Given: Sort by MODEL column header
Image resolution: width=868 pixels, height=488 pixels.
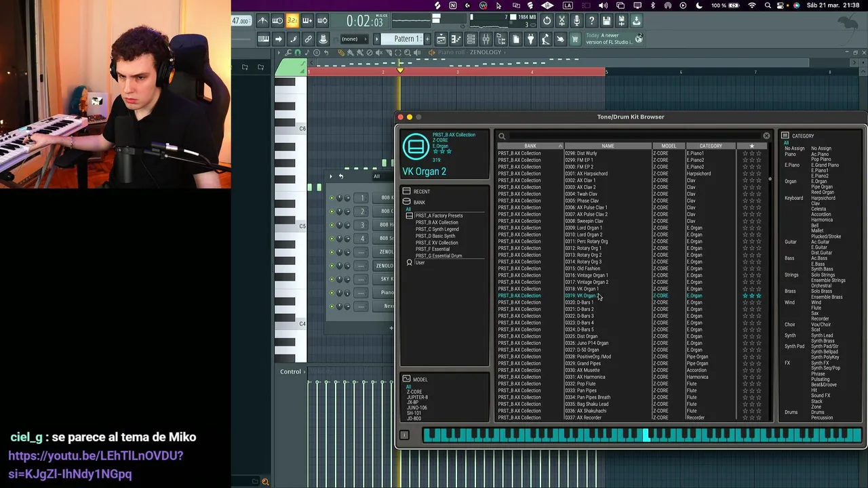Looking at the screenshot, I should [669, 146].
